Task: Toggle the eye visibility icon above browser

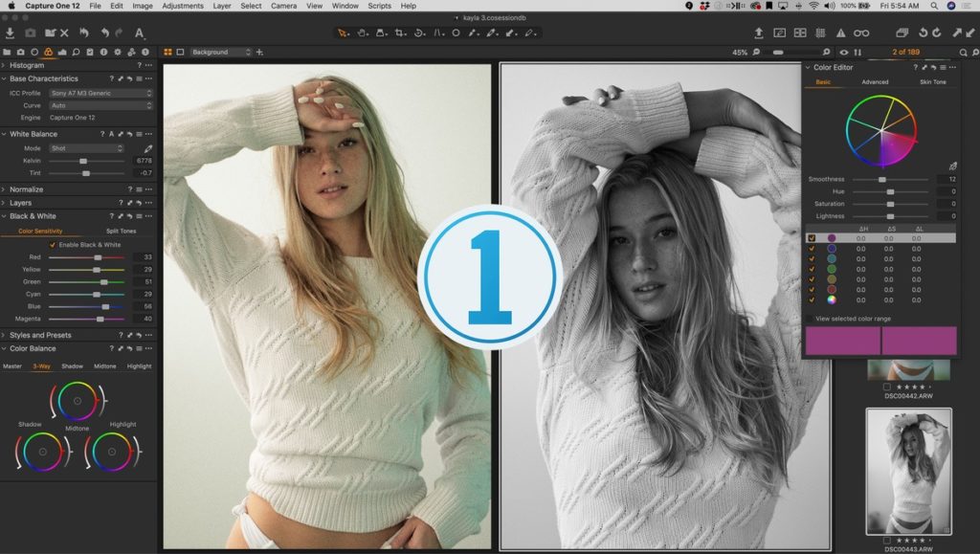Action: point(844,53)
